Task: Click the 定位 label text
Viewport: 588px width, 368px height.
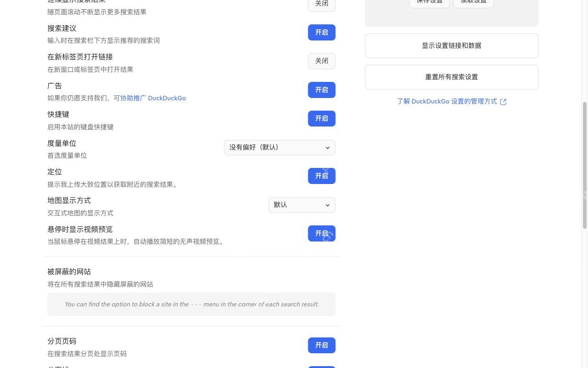Action: (55, 172)
